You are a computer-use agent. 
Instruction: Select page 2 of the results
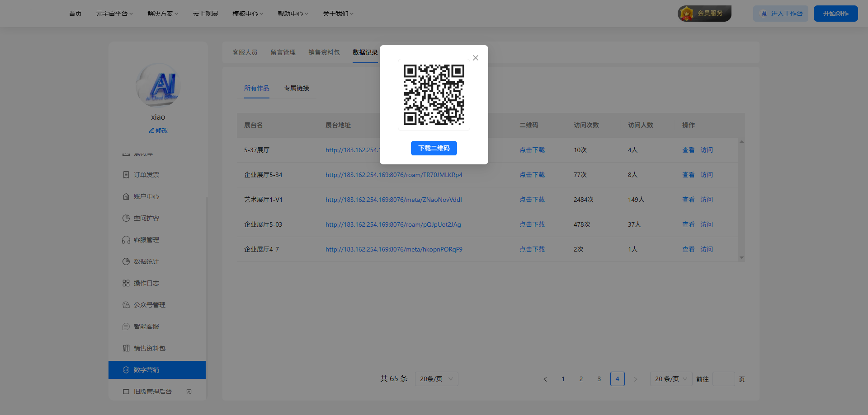[581, 379]
